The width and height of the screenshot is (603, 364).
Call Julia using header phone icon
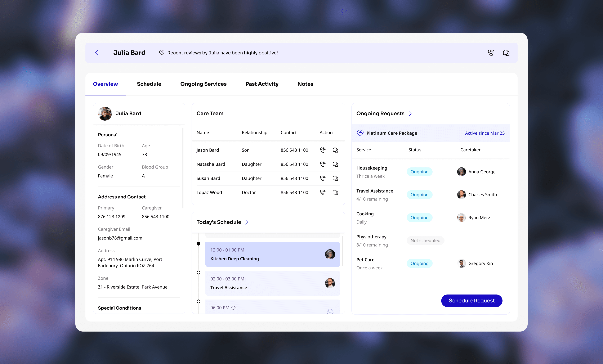pyautogui.click(x=491, y=53)
